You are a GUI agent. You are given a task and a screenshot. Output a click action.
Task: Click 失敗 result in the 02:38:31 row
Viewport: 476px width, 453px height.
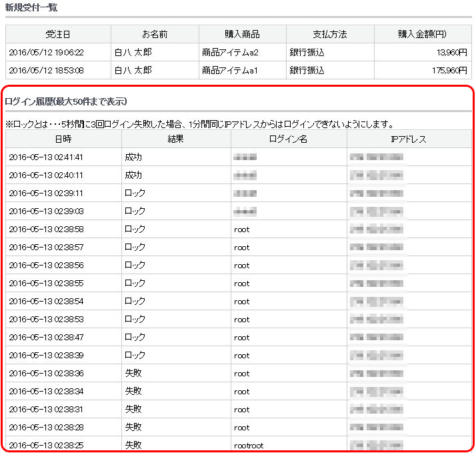133,410
